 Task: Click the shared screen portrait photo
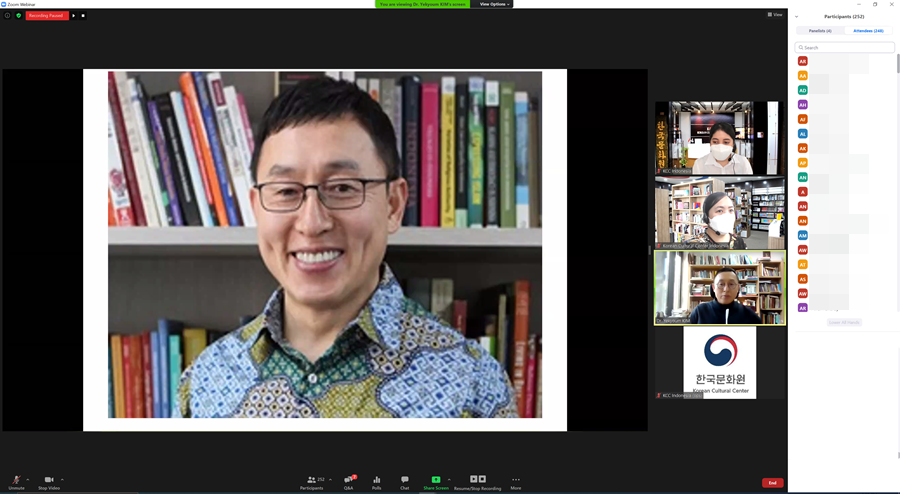325,244
